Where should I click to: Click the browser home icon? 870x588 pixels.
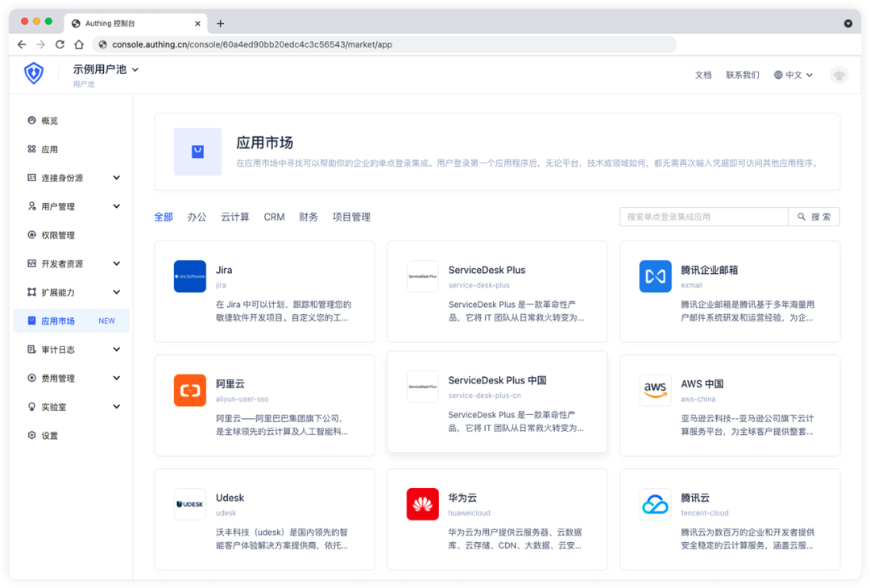coord(79,44)
